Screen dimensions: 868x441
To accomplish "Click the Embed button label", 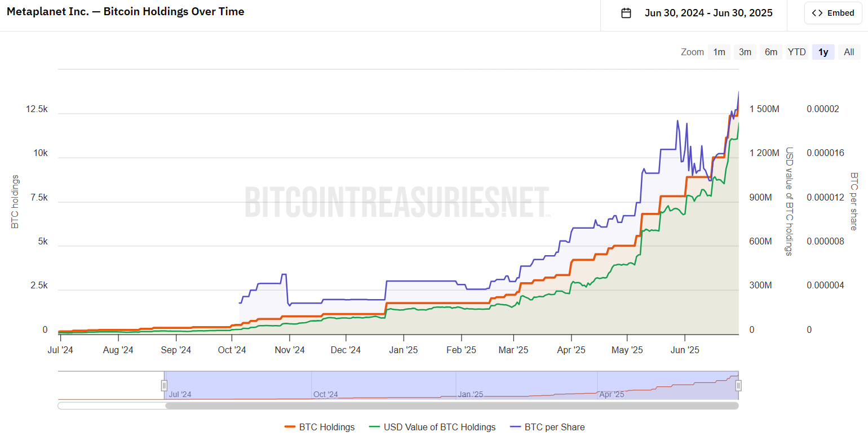I will [x=840, y=13].
